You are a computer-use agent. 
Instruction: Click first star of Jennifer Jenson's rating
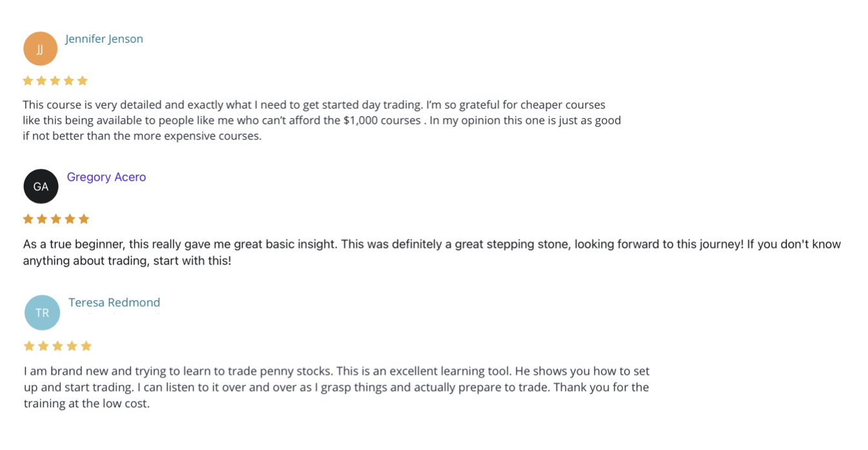28,81
